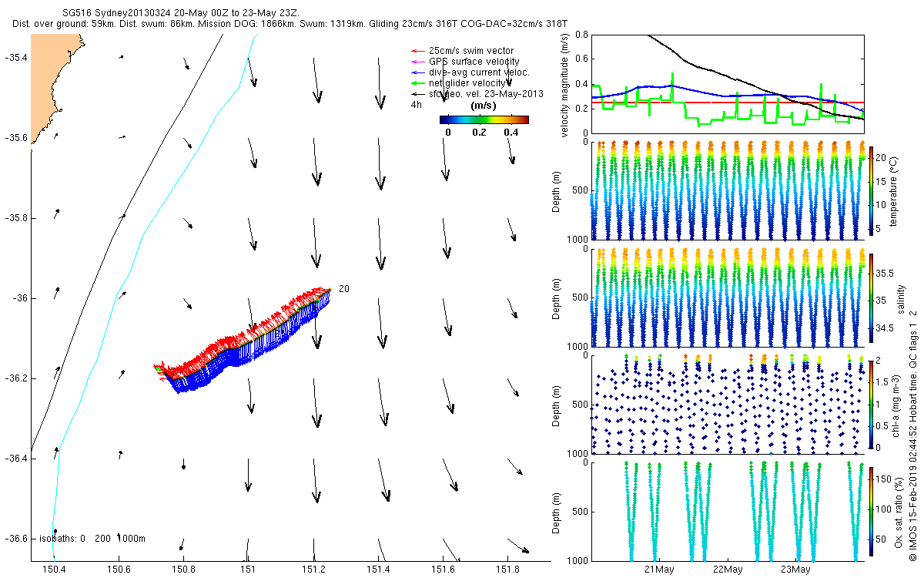Viewport: 924px width, 578px height.
Task: Click the '-36' latitude tick label
Action: pos(22,298)
